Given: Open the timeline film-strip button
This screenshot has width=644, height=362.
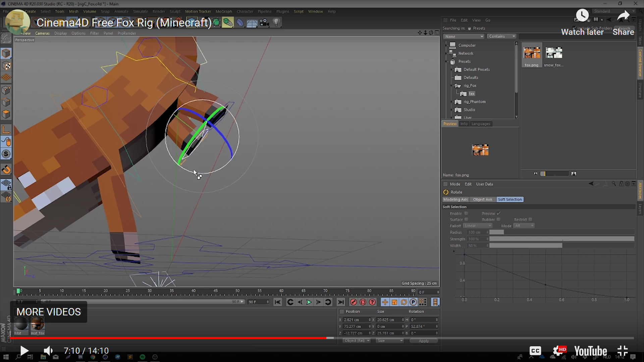Looking at the screenshot, I should [x=435, y=302].
